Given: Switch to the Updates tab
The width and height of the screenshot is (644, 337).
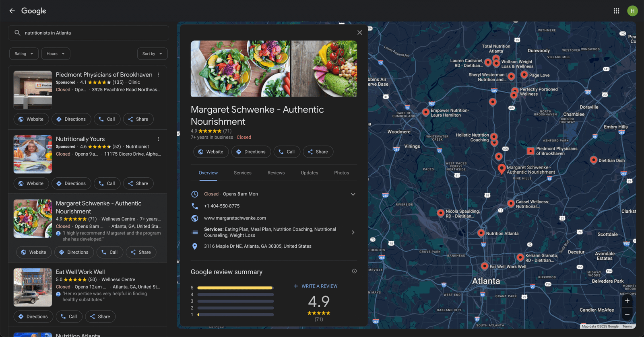Looking at the screenshot, I should (x=310, y=173).
